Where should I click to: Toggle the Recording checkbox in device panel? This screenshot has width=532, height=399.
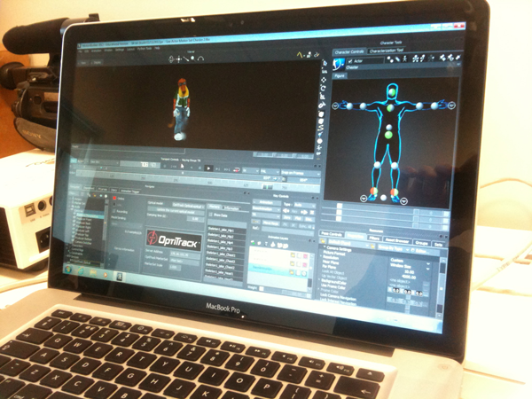114,211
